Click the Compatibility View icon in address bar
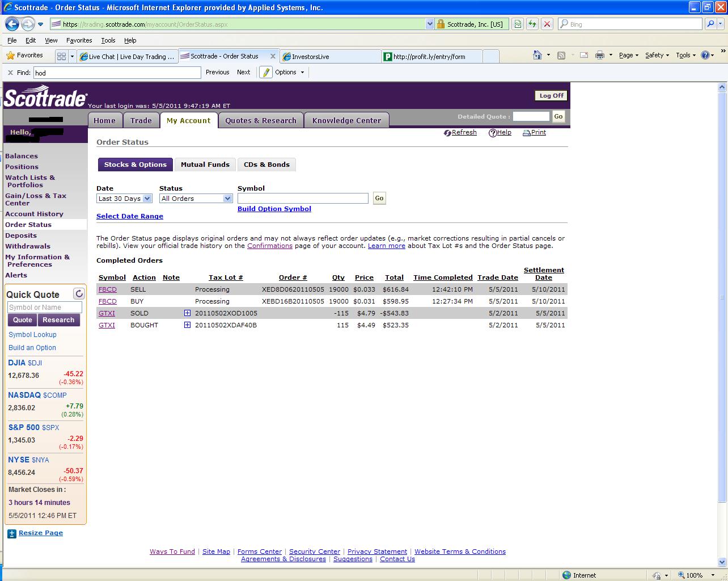The width and height of the screenshot is (728, 581). coord(517,24)
